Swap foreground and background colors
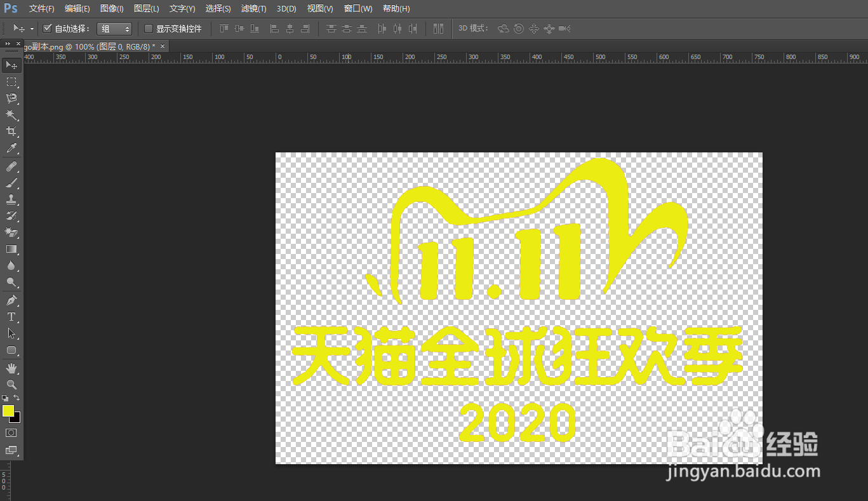The width and height of the screenshot is (868, 501). 17,398
